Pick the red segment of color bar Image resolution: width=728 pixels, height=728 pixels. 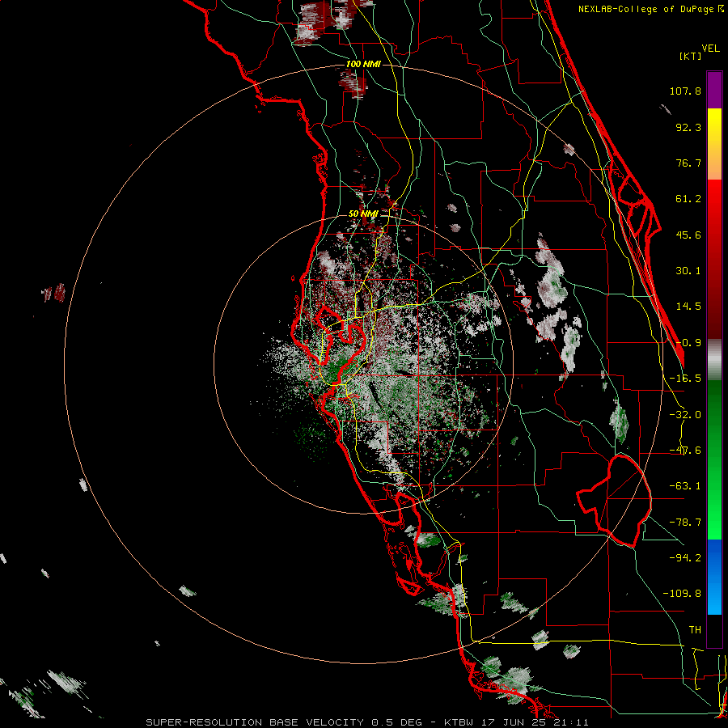coord(714,259)
